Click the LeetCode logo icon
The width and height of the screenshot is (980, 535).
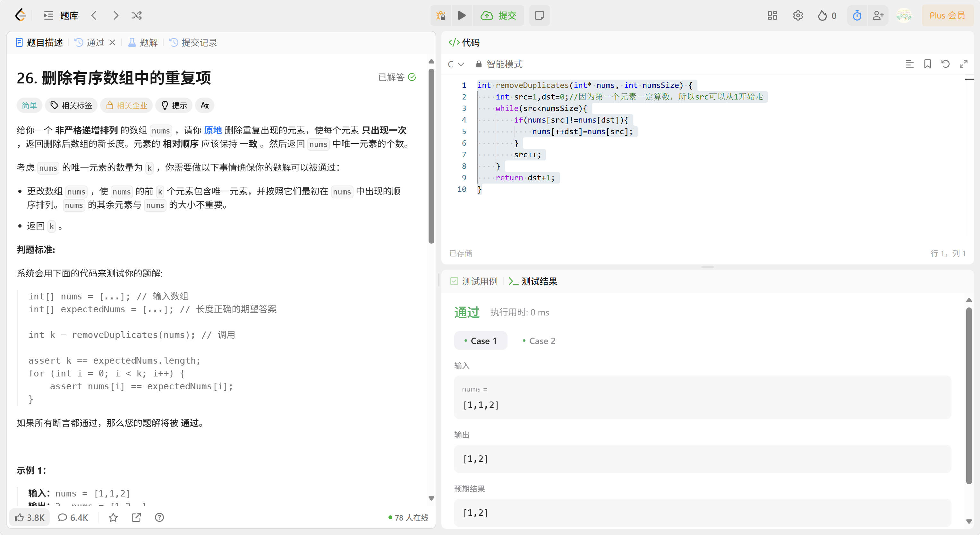click(21, 15)
